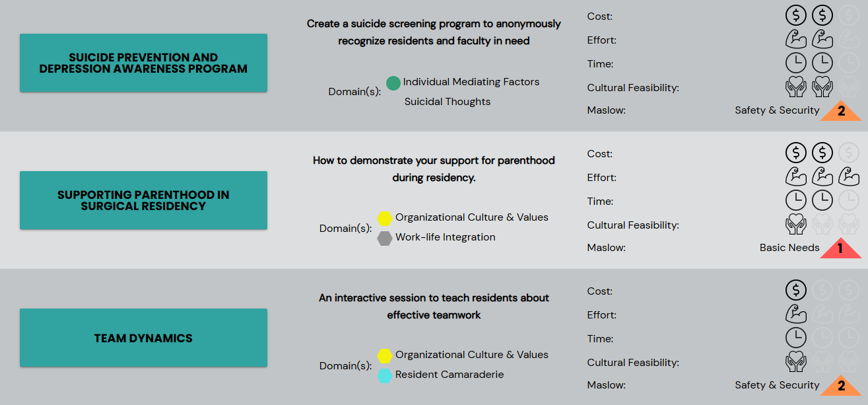This screenshot has width=868, height=405.
Task: Click cyan Resident Camaraderie hexagon
Action: pyautogui.click(x=385, y=375)
